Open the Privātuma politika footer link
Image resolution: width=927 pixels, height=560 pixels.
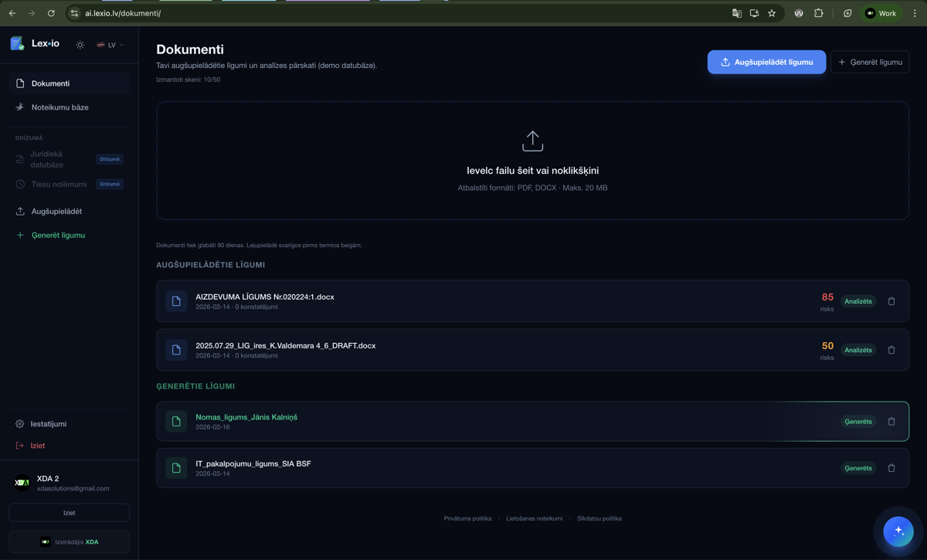tap(467, 518)
